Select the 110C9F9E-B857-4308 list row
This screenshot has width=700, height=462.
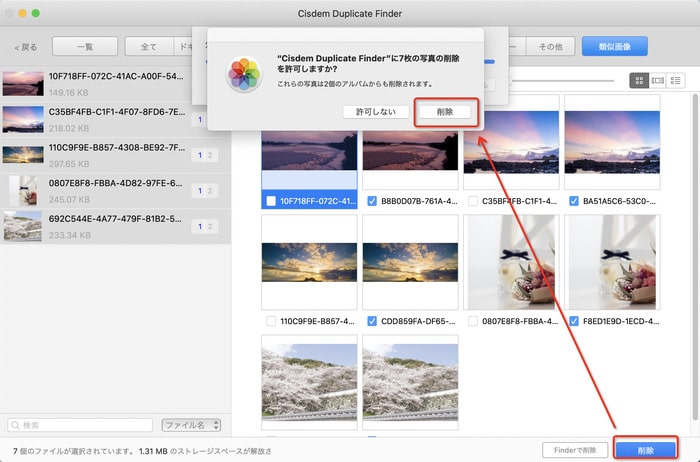(x=115, y=155)
